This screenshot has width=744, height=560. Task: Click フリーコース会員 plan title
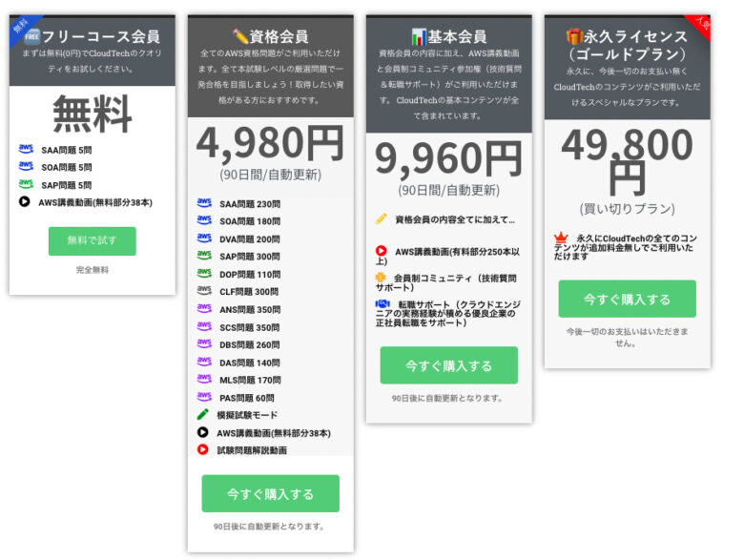(100, 36)
